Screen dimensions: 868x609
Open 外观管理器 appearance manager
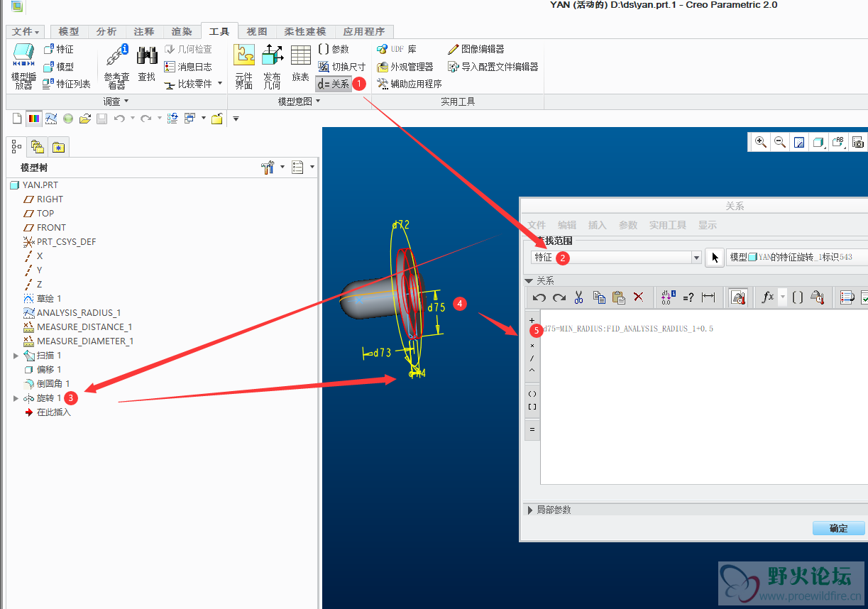coord(405,67)
